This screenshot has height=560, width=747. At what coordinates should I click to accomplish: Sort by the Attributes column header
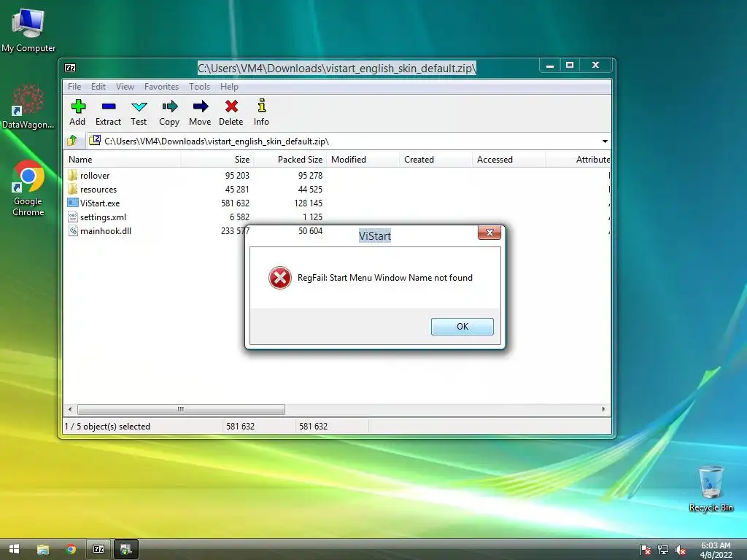(578, 160)
